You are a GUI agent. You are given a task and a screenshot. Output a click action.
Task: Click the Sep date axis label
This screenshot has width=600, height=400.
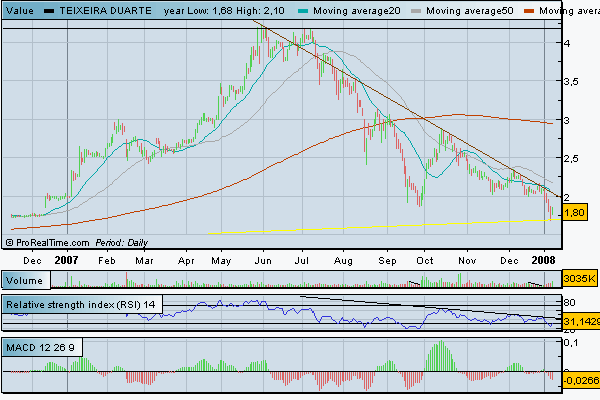click(x=387, y=261)
